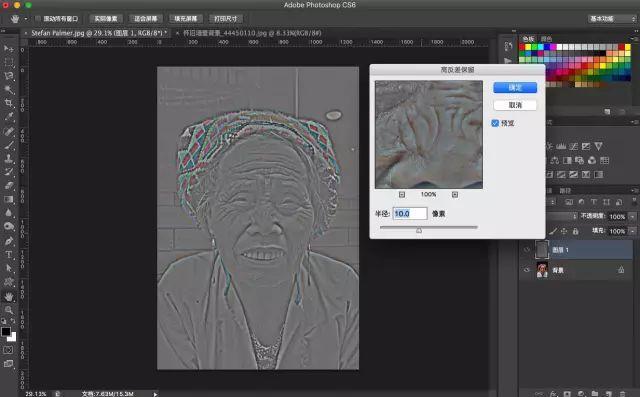Add a Vibrance adjustment
This screenshot has height=397, width=640.
click(598, 146)
